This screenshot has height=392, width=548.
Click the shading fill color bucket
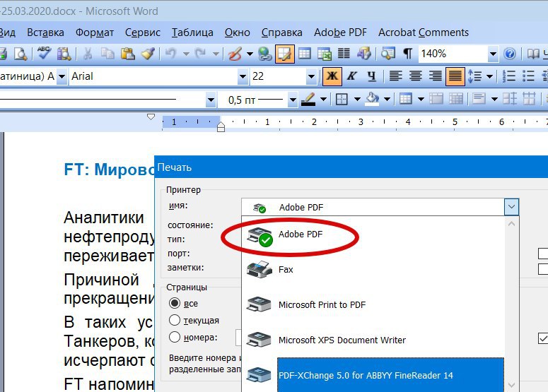[372, 99]
